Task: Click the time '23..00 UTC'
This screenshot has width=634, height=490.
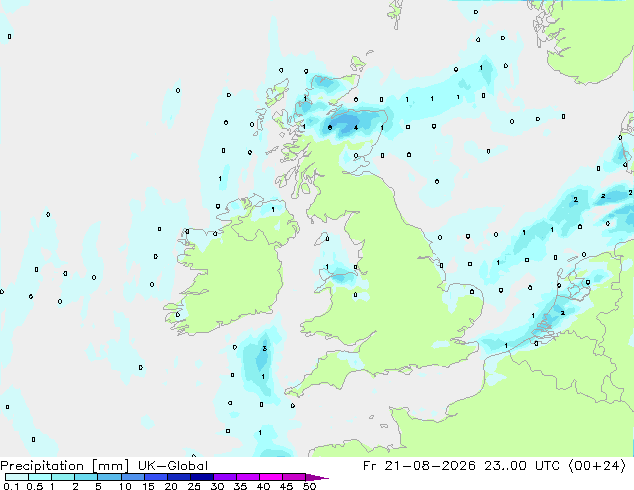Action: [x=522, y=466]
